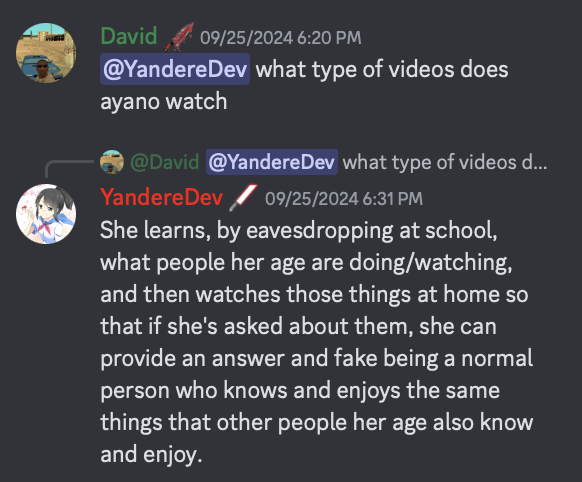Jump to original via truncated reply text
582x482 pixels.
pyautogui.click(x=445, y=162)
